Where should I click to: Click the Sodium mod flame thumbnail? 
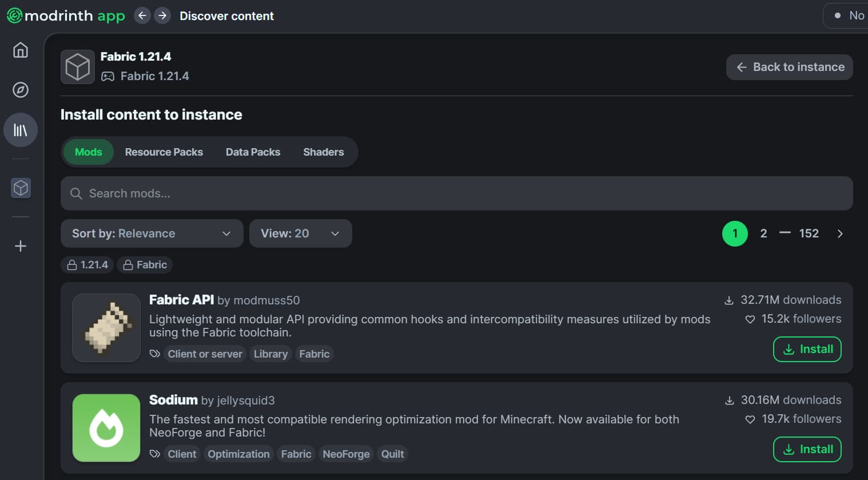point(106,428)
